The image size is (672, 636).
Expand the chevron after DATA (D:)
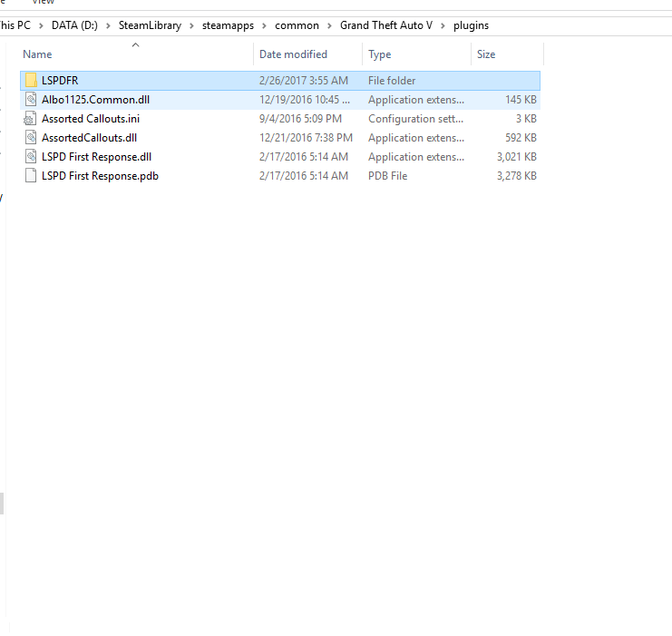[x=109, y=25]
